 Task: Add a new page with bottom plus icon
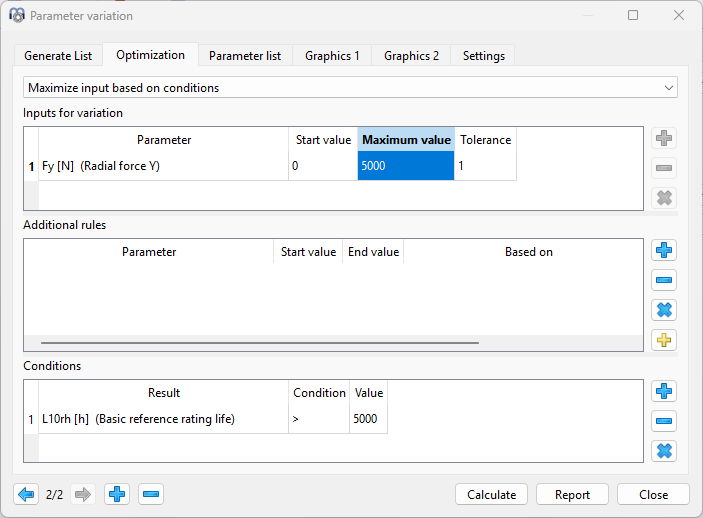point(117,494)
